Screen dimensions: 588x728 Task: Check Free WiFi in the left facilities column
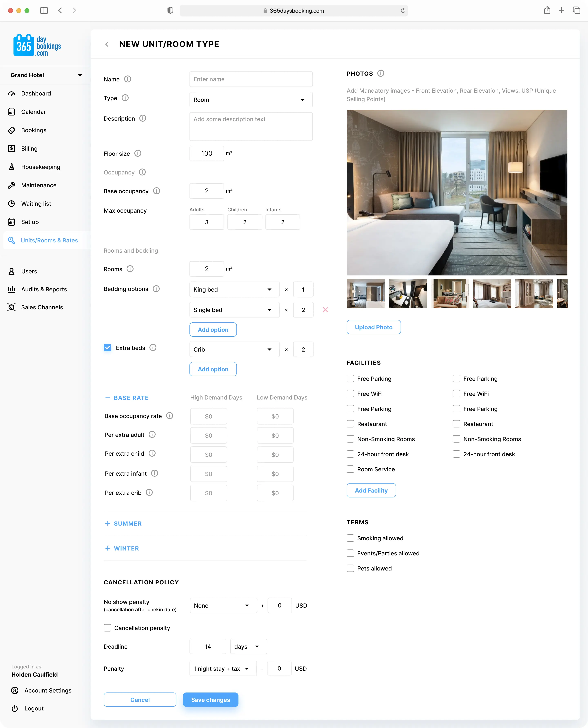pyautogui.click(x=350, y=394)
